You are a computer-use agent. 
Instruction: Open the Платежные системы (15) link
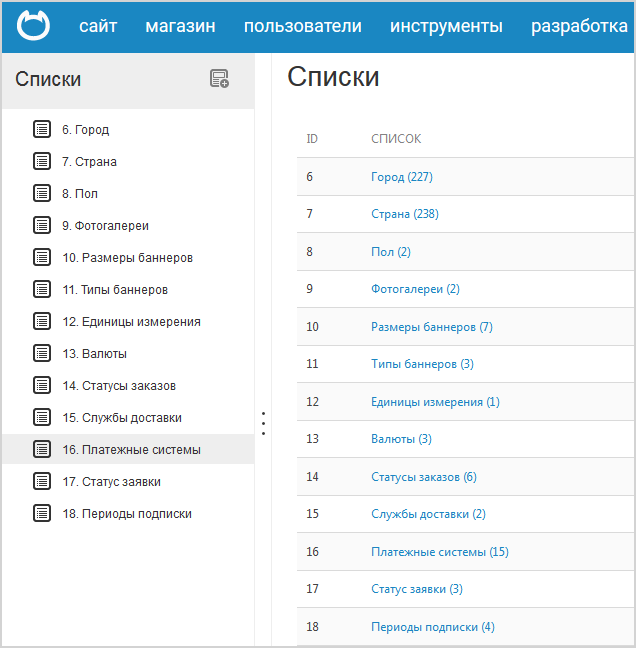(x=439, y=552)
